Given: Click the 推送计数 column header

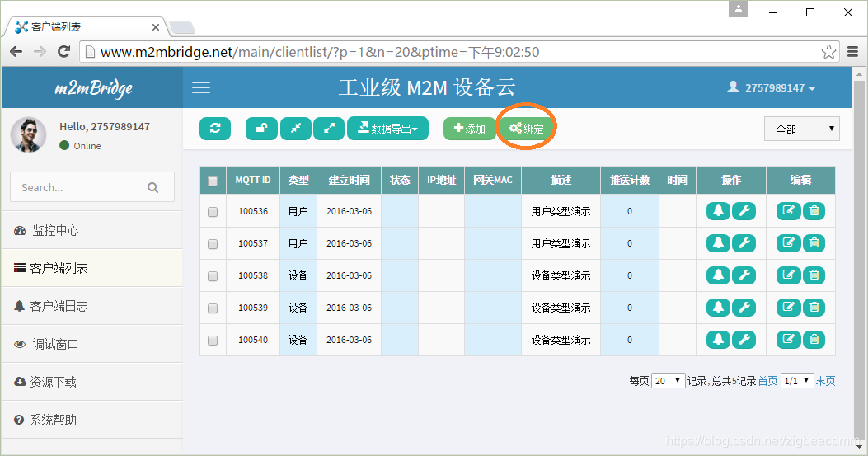Looking at the screenshot, I should (x=630, y=180).
